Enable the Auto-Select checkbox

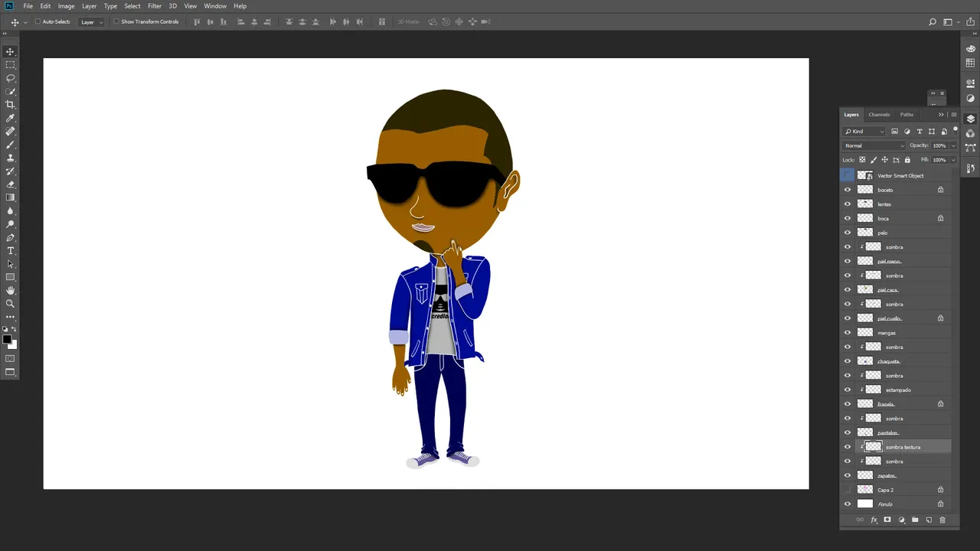[x=38, y=21]
